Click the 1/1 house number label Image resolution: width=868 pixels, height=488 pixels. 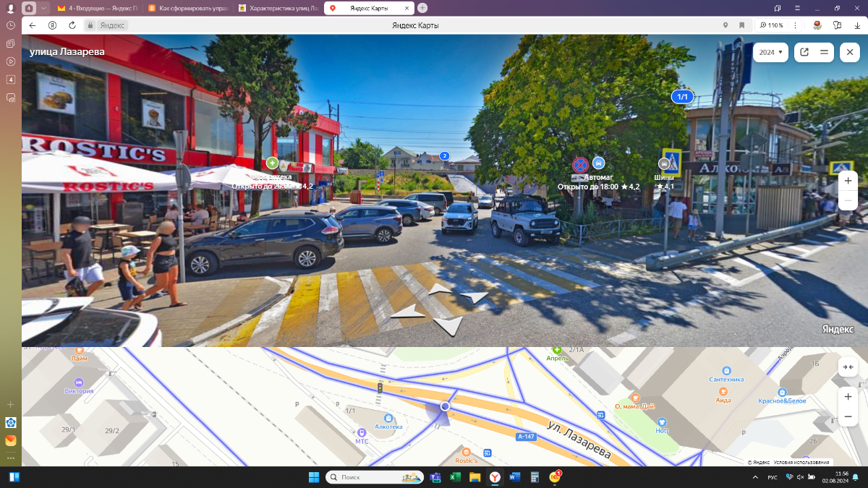coord(682,96)
